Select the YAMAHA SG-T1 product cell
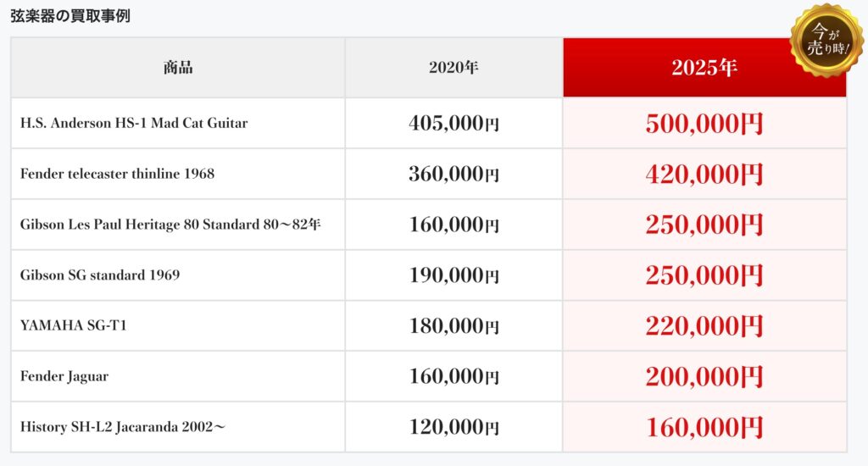The height and width of the screenshot is (466, 868). (178, 325)
